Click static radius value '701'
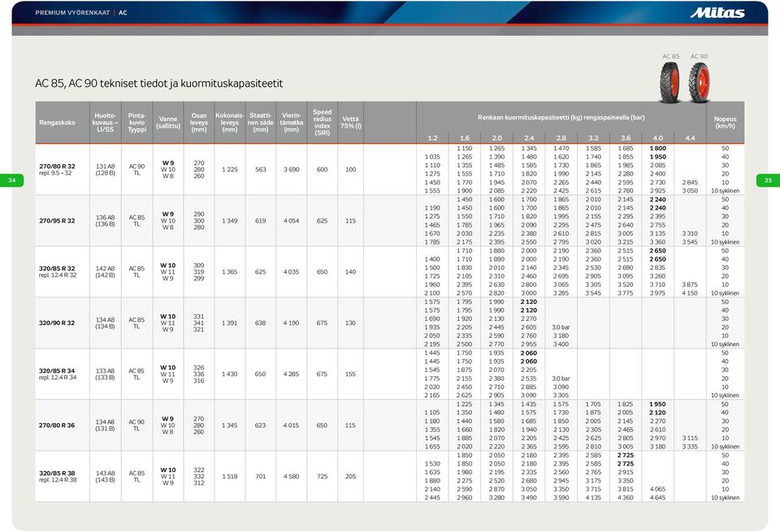This screenshot has height=532, width=780. tap(261, 477)
